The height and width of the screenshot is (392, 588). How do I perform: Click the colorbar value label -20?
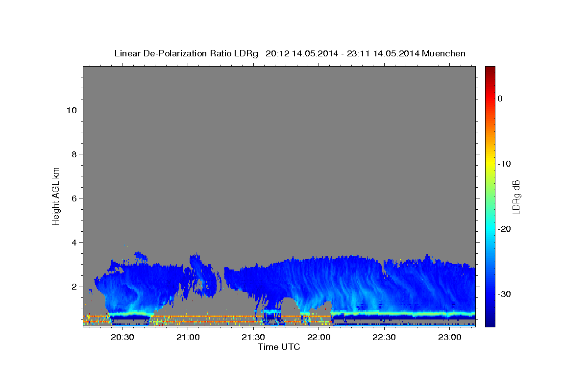click(504, 229)
